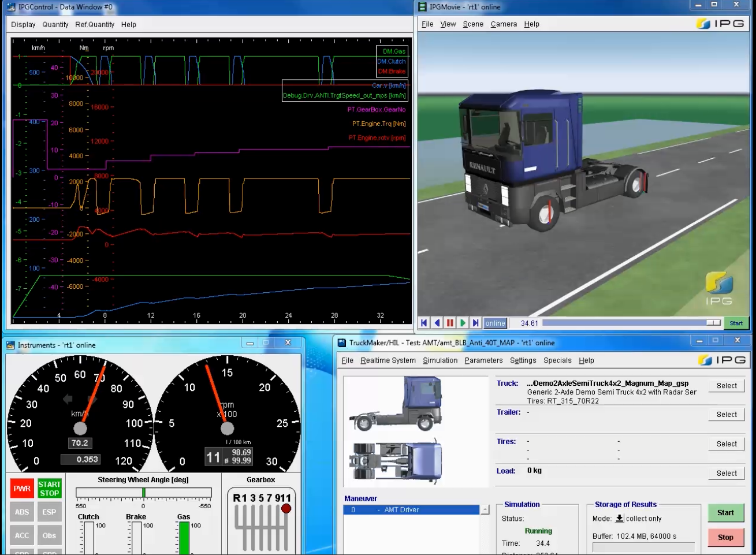Screen dimensions: 756x555
Task: Click the Clutch pedal level bar
Action: pos(89,538)
